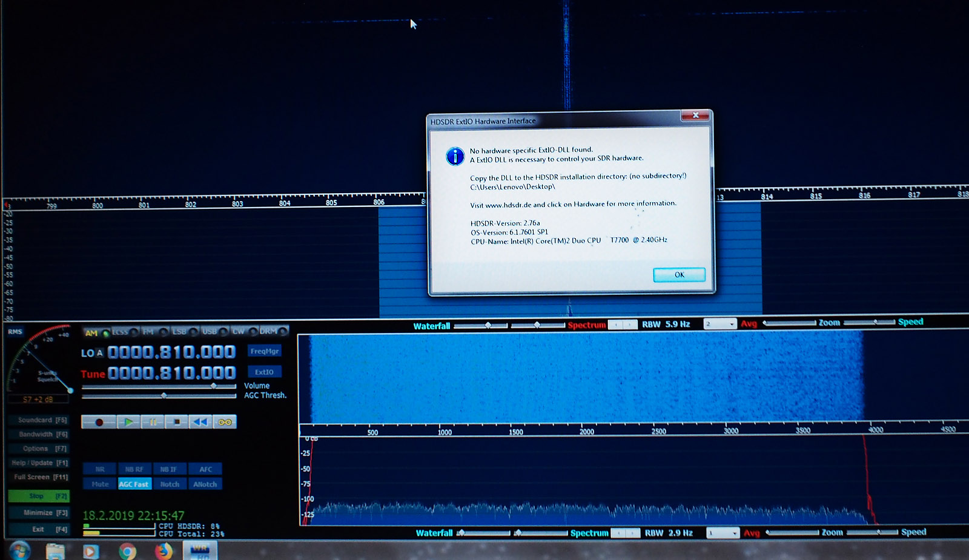This screenshot has height=560, width=969.
Task: Open Help / Update [F1]
Action: click(39, 463)
